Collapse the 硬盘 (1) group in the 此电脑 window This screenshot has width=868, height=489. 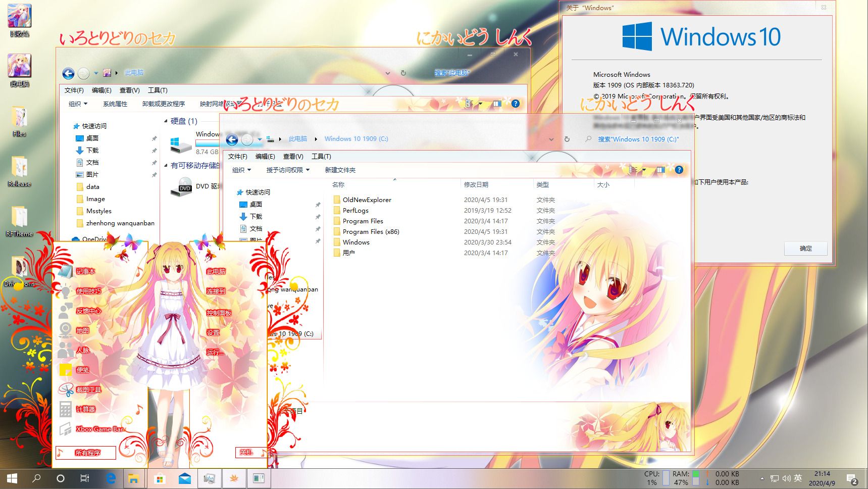(x=166, y=121)
